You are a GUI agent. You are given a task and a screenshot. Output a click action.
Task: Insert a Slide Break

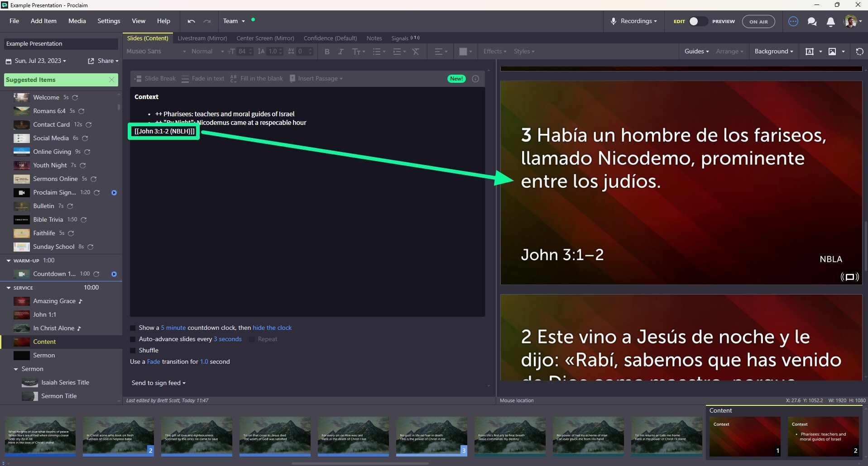[x=155, y=79]
